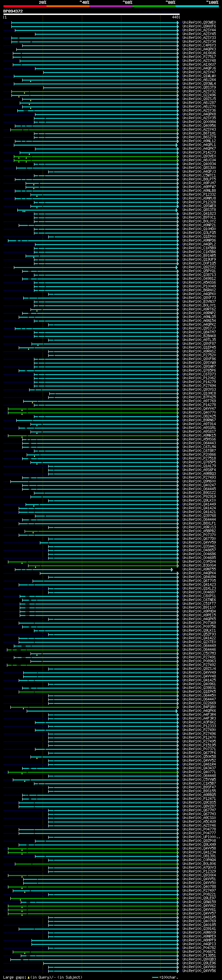The image size is (222, 980).
Task: Click the green alignment bar of UniRef100_A2SY32
Action: pyautogui.click(x=95, y=91)
